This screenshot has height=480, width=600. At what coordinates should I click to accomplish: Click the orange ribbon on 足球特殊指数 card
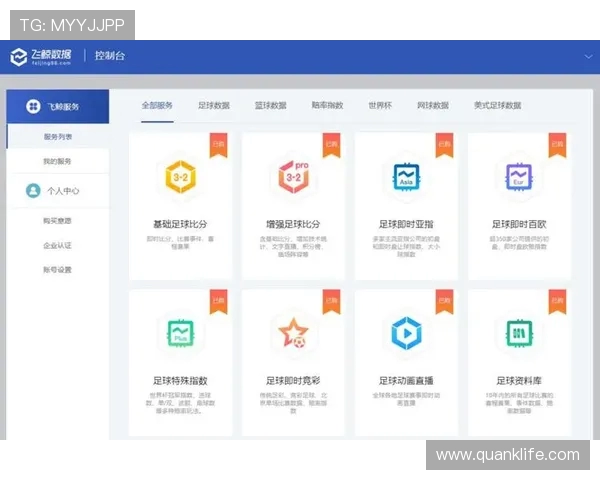point(218,302)
